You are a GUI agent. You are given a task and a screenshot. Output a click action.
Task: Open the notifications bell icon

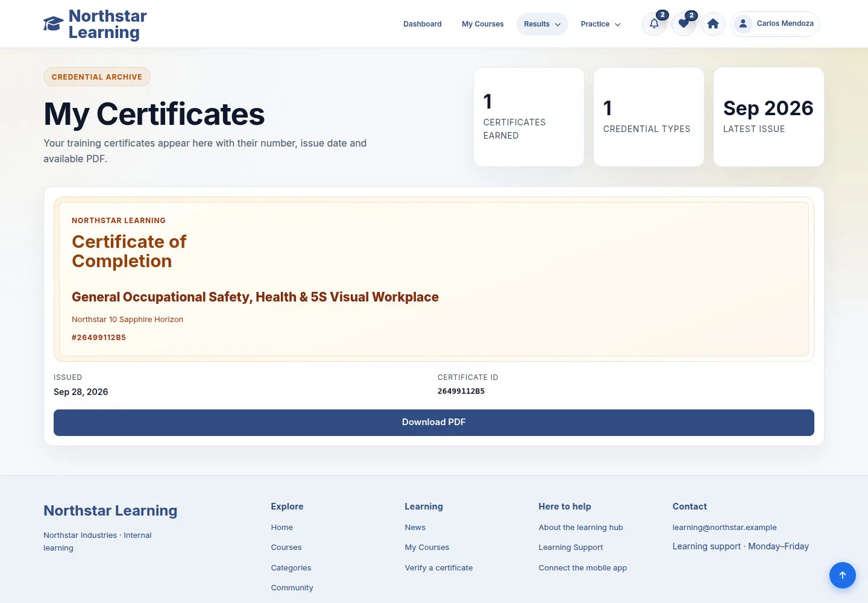click(654, 24)
